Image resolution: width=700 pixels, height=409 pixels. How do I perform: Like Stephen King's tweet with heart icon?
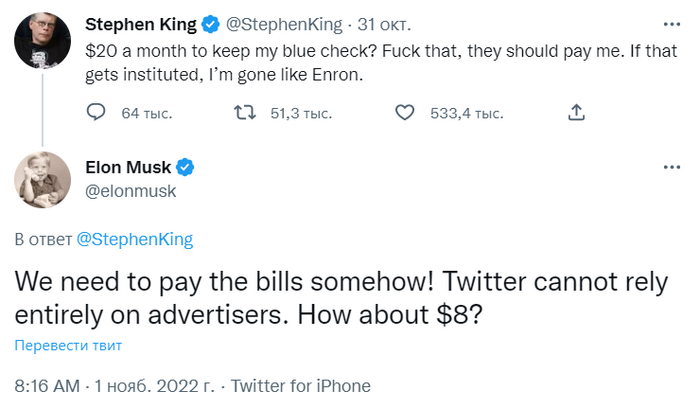(x=404, y=114)
